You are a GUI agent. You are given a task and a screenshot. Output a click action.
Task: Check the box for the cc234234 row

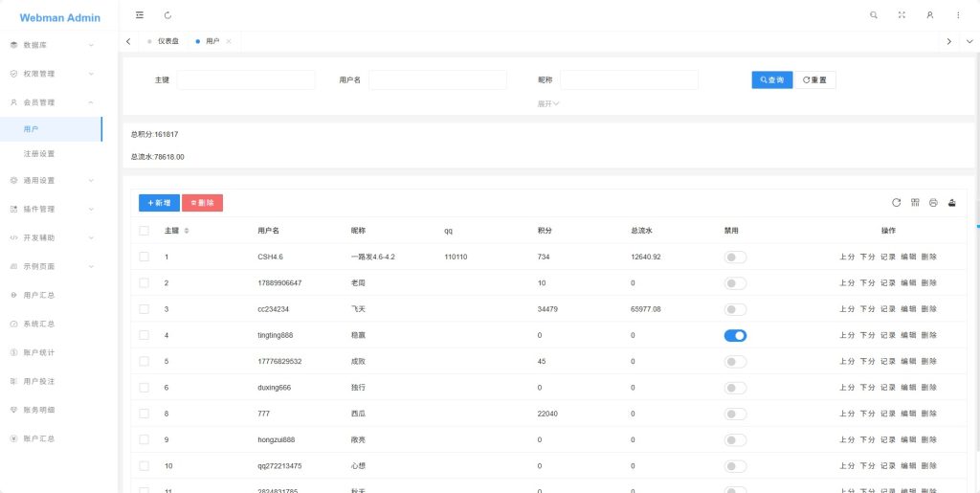click(x=145, y=308)
